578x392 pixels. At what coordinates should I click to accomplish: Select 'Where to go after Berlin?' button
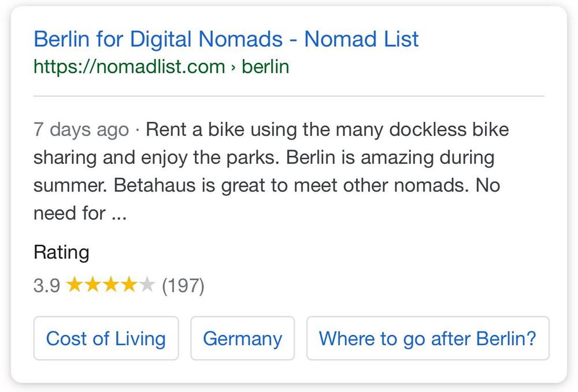point(428,338)
